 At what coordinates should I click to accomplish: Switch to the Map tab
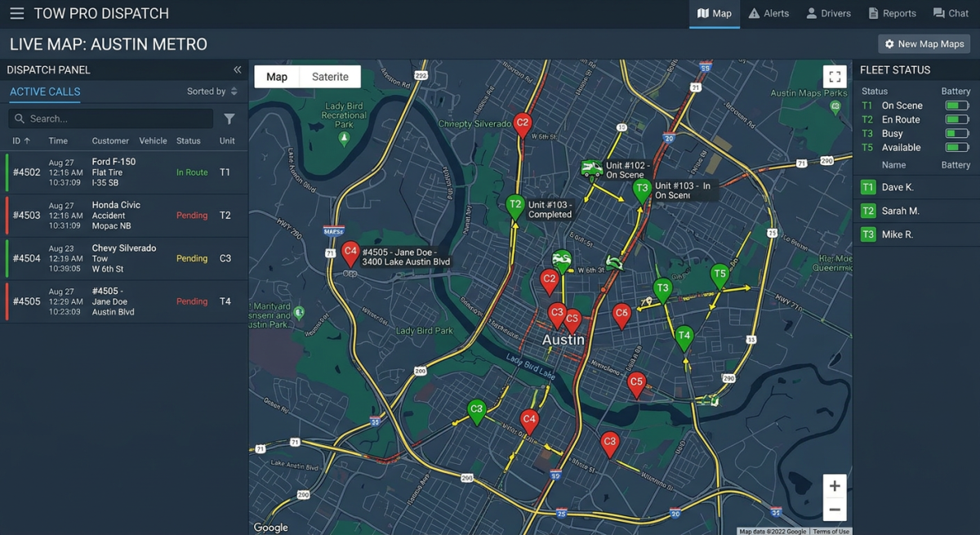pos(715,14)
